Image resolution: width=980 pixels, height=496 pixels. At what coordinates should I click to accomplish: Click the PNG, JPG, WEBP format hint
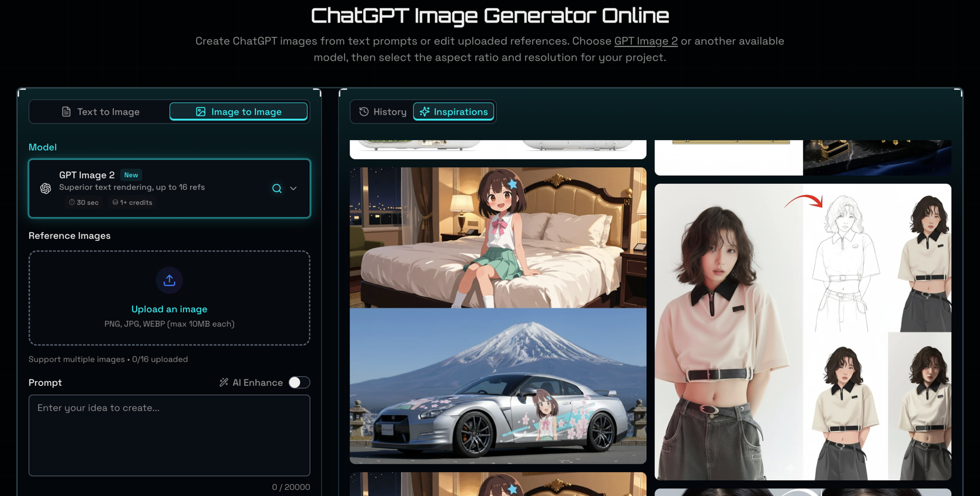coord(170,324)
